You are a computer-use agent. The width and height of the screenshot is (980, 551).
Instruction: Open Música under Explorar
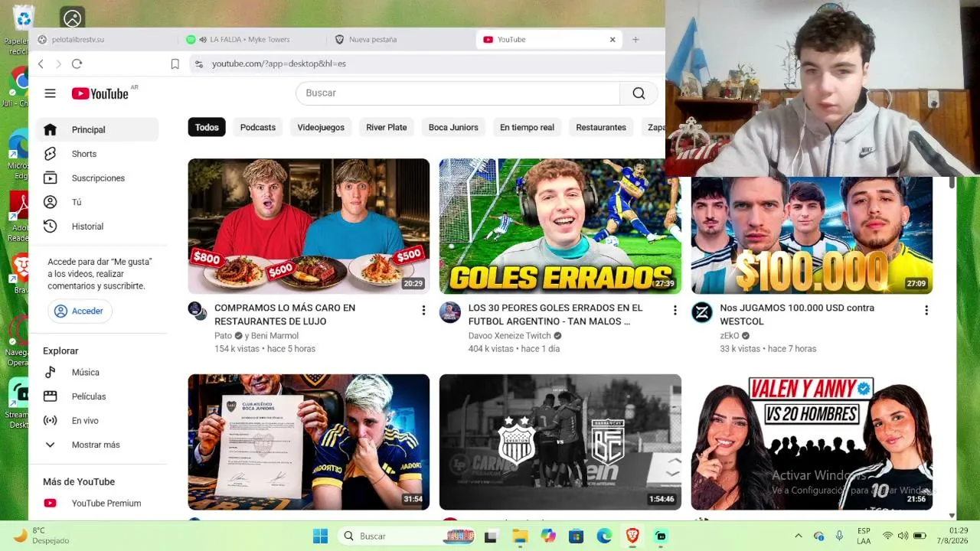[97, 372]
